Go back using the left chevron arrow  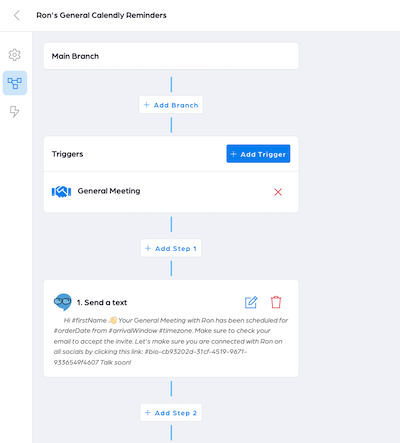(17, 15)
